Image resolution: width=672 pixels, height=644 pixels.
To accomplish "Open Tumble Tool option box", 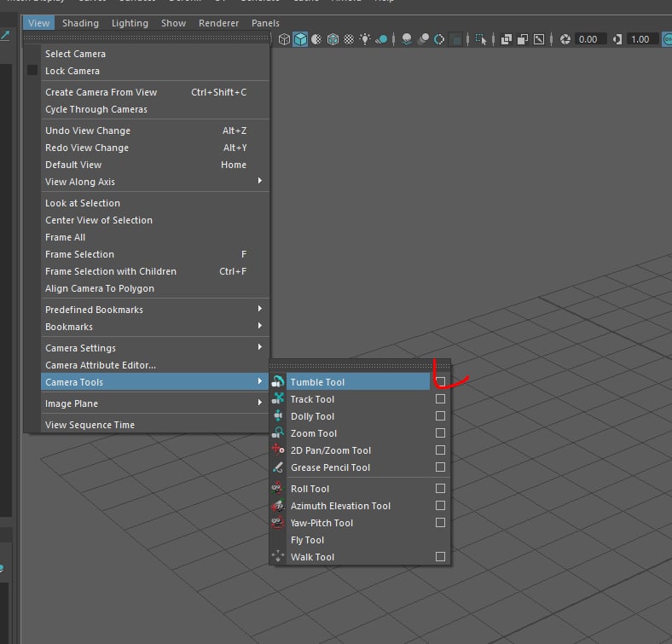I will (x=441, y=381).
